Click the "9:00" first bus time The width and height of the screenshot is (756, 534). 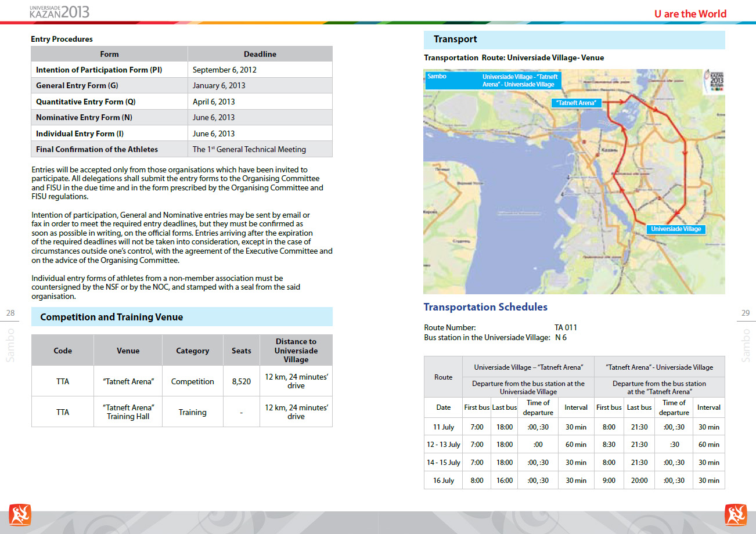pyautogui.click(x=609, y=481)
